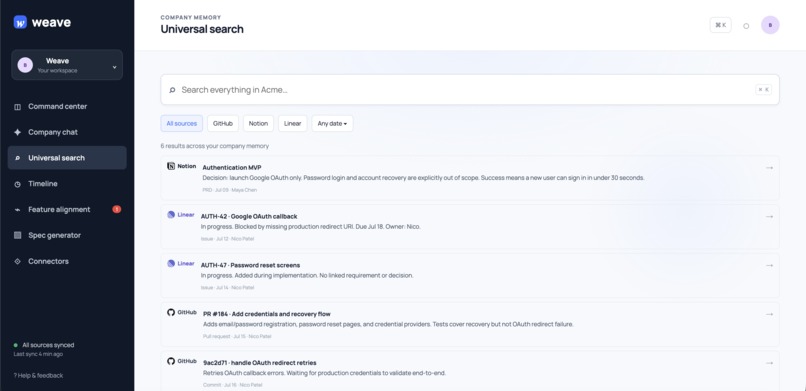
Task: Open the Authentication MVP result
Action: (x=470, y=178)
